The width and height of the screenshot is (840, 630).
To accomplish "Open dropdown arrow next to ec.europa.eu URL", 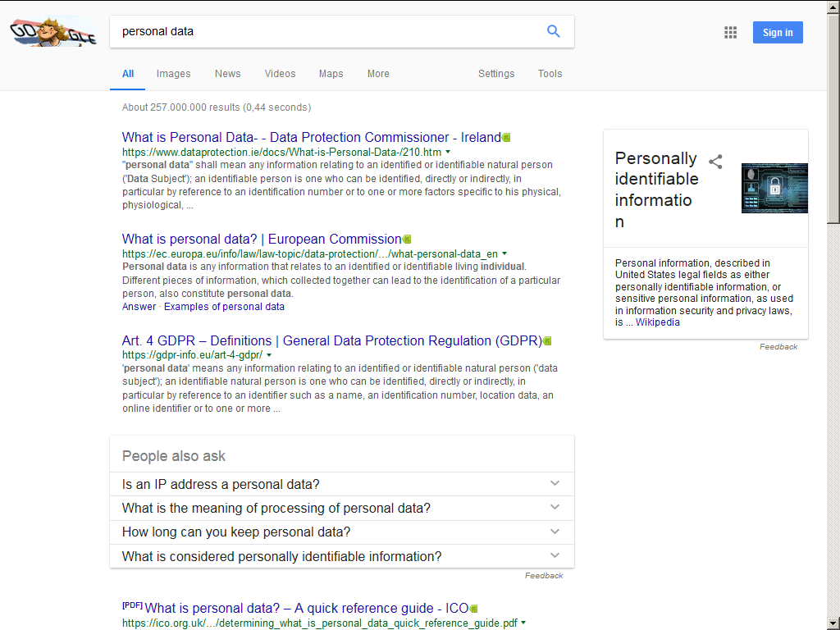I will (504, 254).
